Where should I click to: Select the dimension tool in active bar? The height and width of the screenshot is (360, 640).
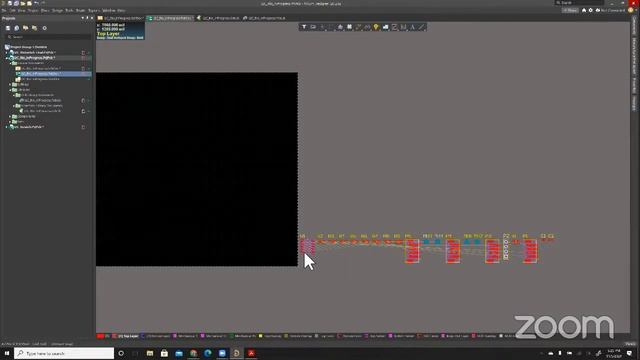[403, 27]
